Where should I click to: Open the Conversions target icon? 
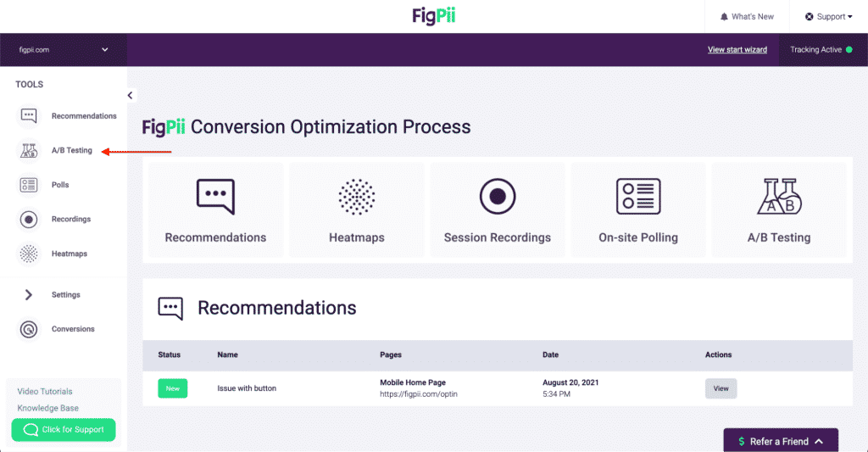tap(29, 329)
